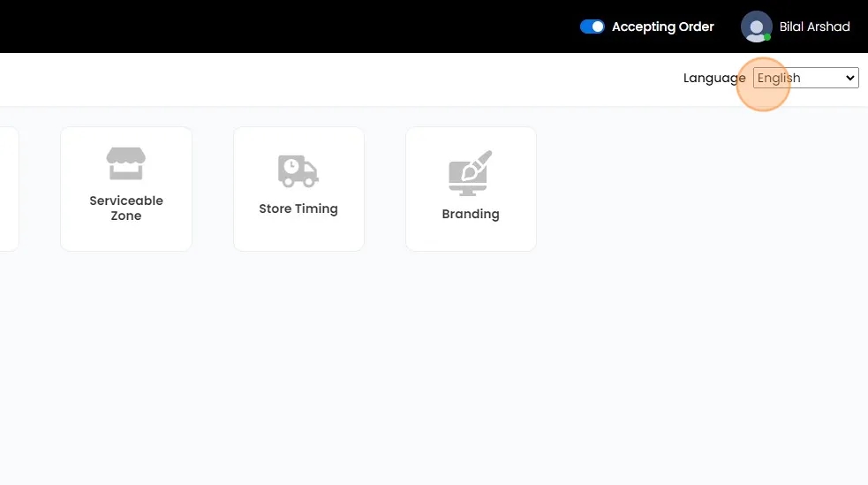This screenshot has height=485, width=868.
Task: Click the Serviceable Zone storefront icon
Action: click(x=126, y=164)
